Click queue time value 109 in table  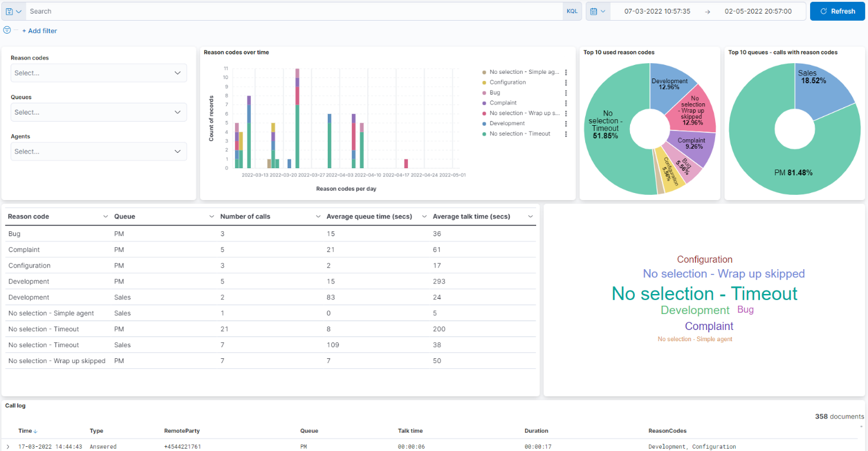[x=333, y=345]
